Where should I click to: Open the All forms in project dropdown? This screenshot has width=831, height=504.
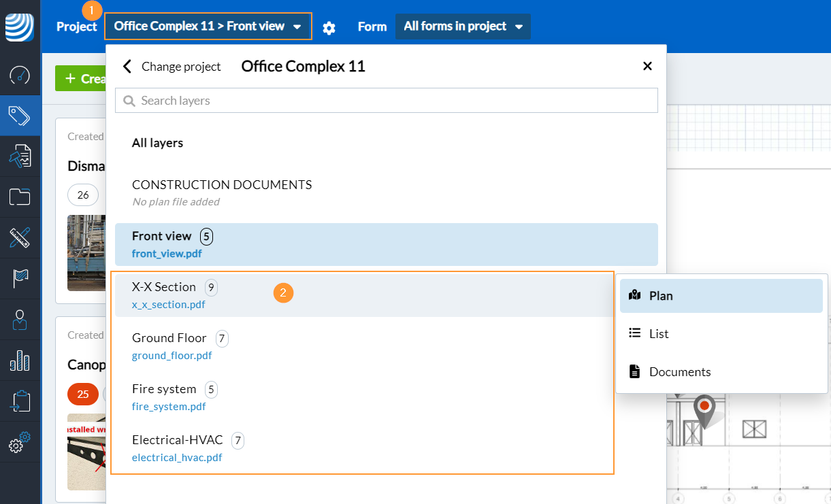(x=463, y=27)
